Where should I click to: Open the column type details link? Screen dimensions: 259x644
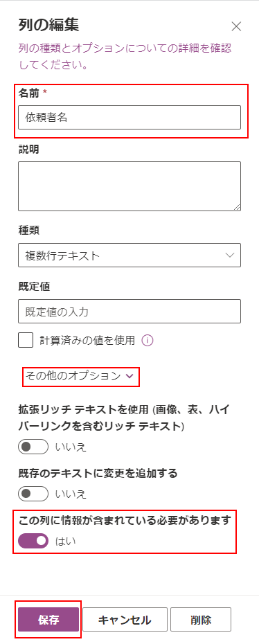125,56
